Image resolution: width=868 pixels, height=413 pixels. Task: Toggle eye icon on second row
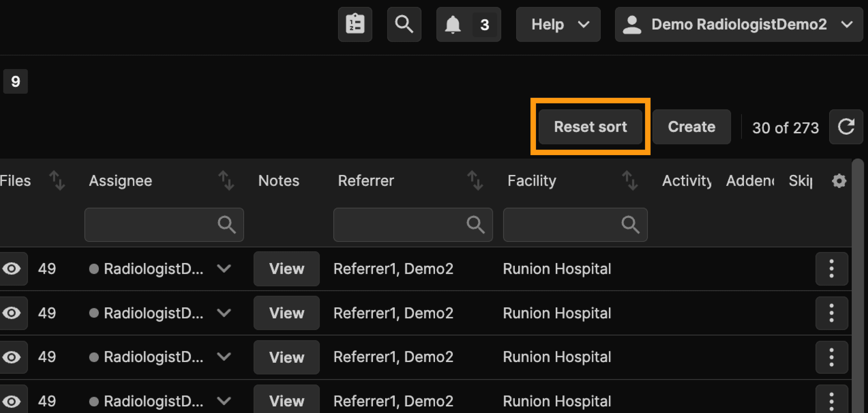click(x=12, y=313)
